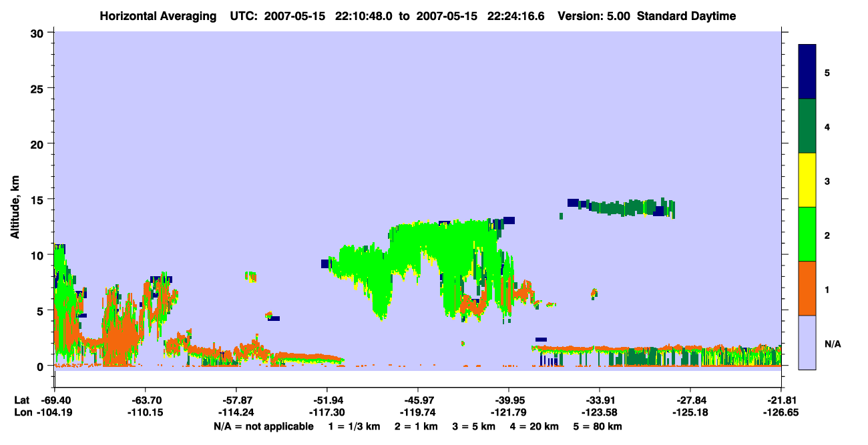
Task: Click the 'Standard Daytime' text
Action: pyautogui.click(x=686, y=16)
